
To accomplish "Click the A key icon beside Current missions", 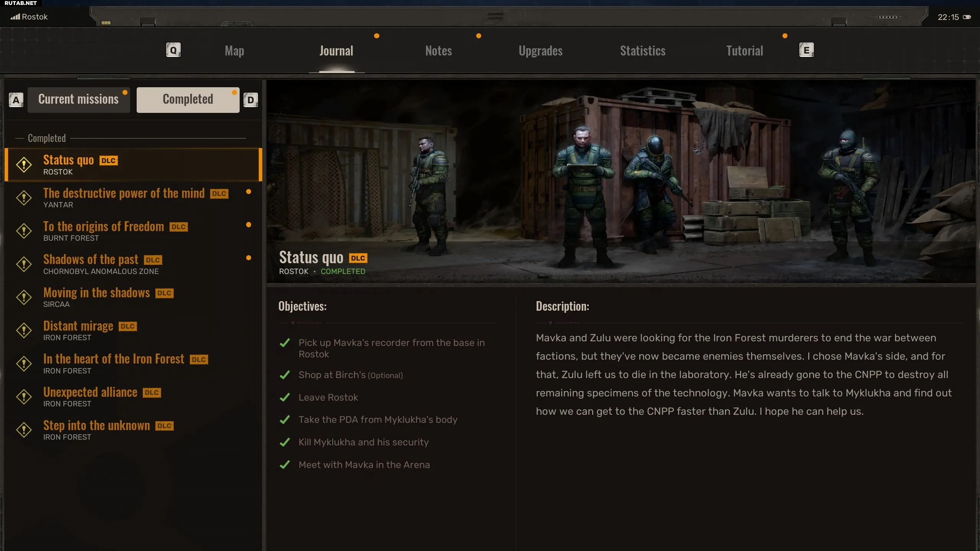I will pyautogui.click(x=16, y=100).
